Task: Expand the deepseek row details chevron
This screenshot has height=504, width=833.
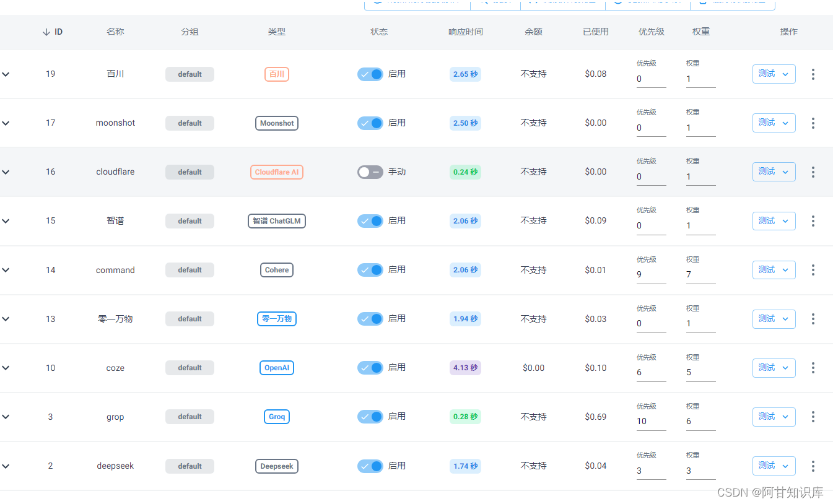Action: 6,466
